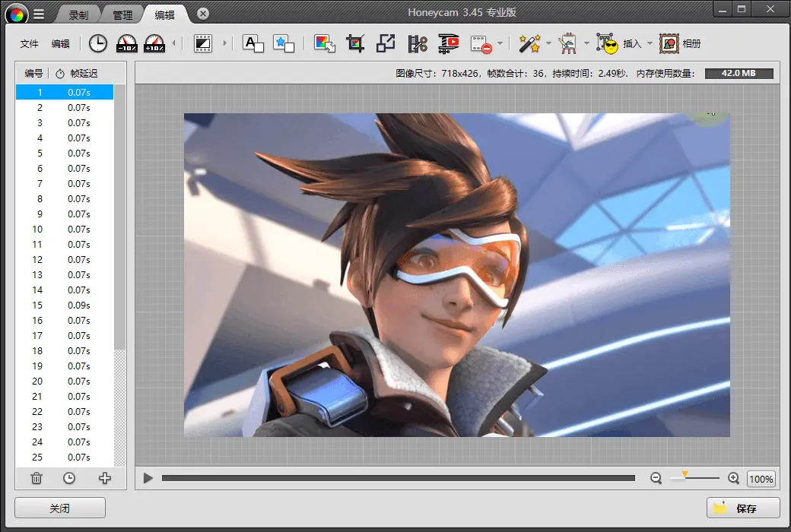Select the 编辑 tab
The image size is (791, 532).
(x=164, y=15)
